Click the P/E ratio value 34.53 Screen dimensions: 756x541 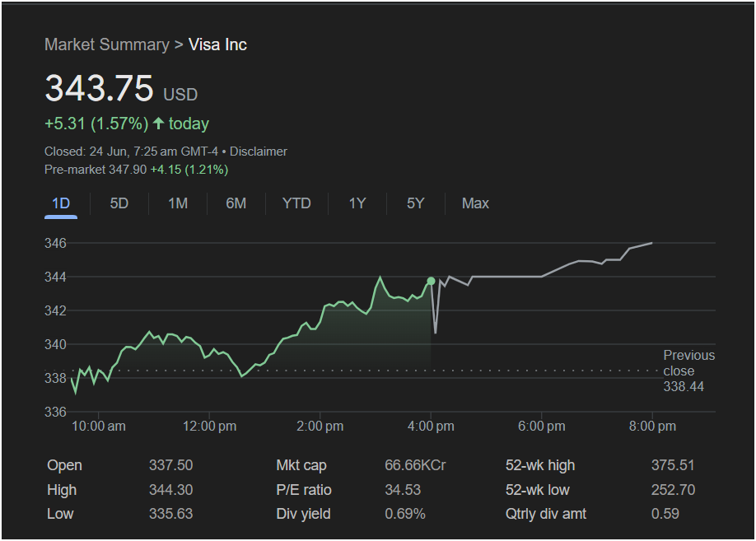click(x=403, y=490)
